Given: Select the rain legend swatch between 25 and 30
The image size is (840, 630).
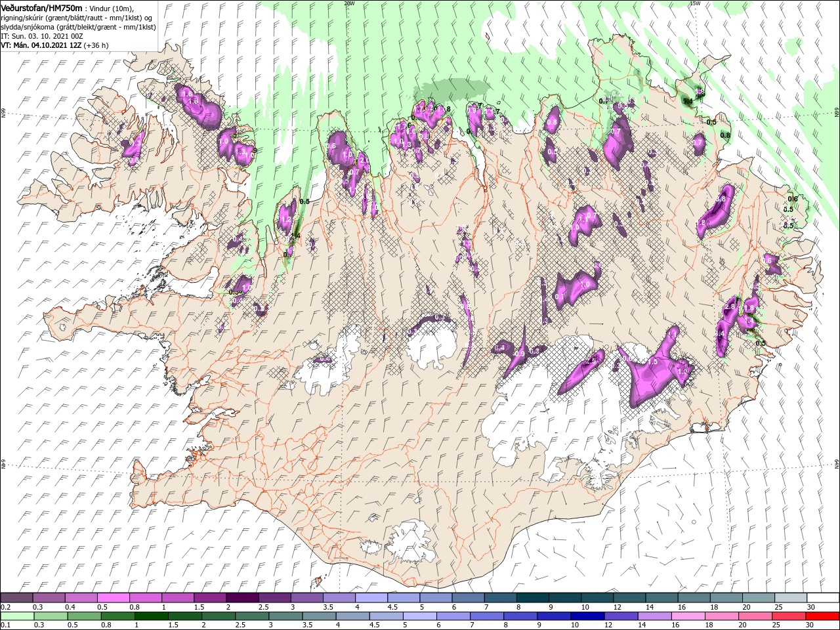Looking at the screenshot, I should (x=789, y=616).
